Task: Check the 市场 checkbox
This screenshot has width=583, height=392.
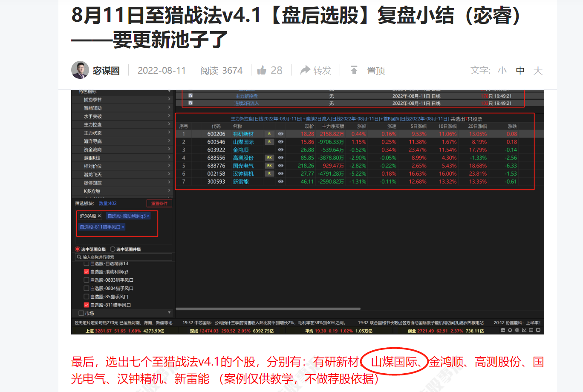Action: 81,313
